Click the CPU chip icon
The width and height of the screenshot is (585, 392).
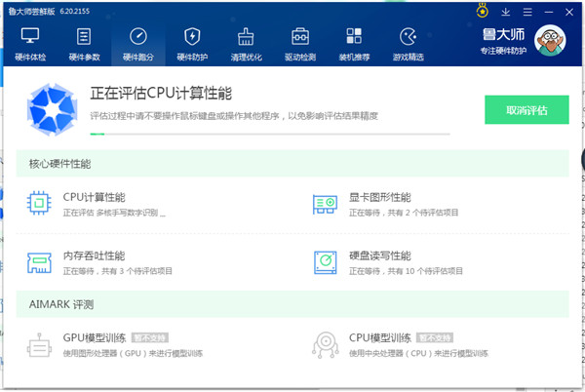pyautogui.click(x=39, y=203)
